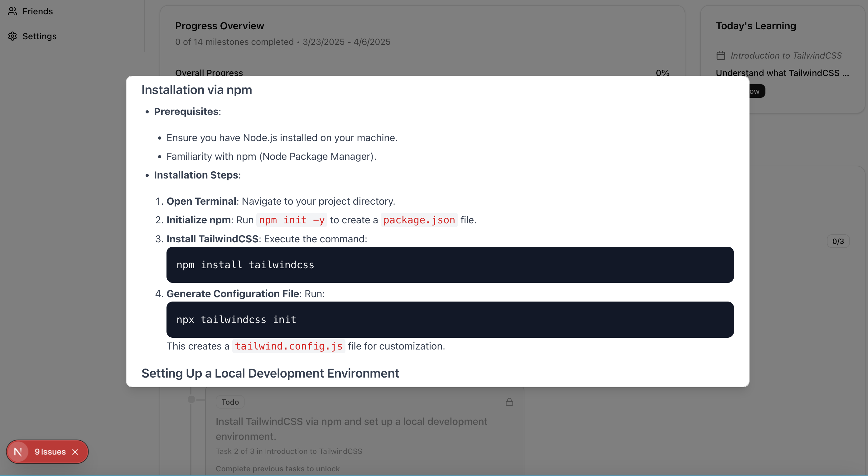Viewport: 868px width, 476px height.
Task: Click the 0/3 progress badge
Action: [x=838, y=241]
